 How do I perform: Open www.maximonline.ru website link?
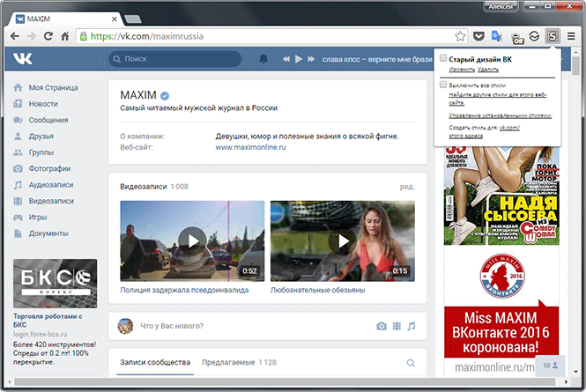coord(250,147)
